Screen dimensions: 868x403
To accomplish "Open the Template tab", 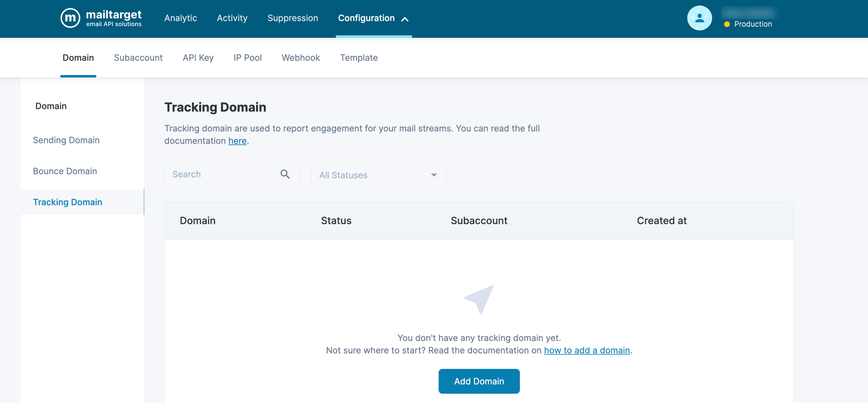I will coord(359,58).
